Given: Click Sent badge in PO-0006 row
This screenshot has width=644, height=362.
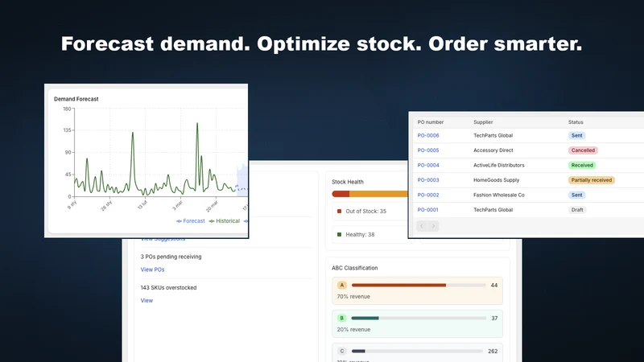Looking at the screenshot, I should [x=576, y=135].
